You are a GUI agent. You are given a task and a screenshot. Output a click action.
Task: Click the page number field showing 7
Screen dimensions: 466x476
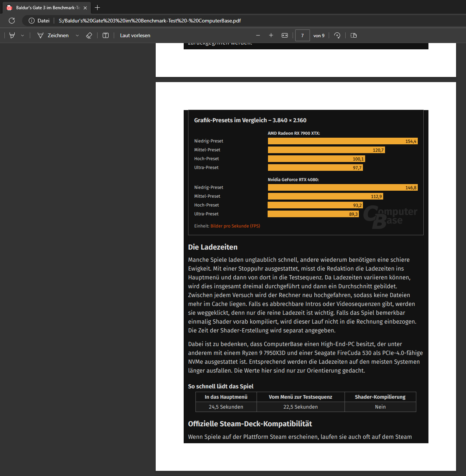coord(303,35)
